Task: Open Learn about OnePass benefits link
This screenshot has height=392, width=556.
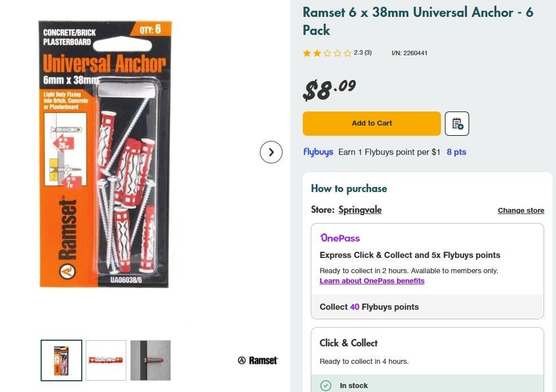Action: point(372,281)
